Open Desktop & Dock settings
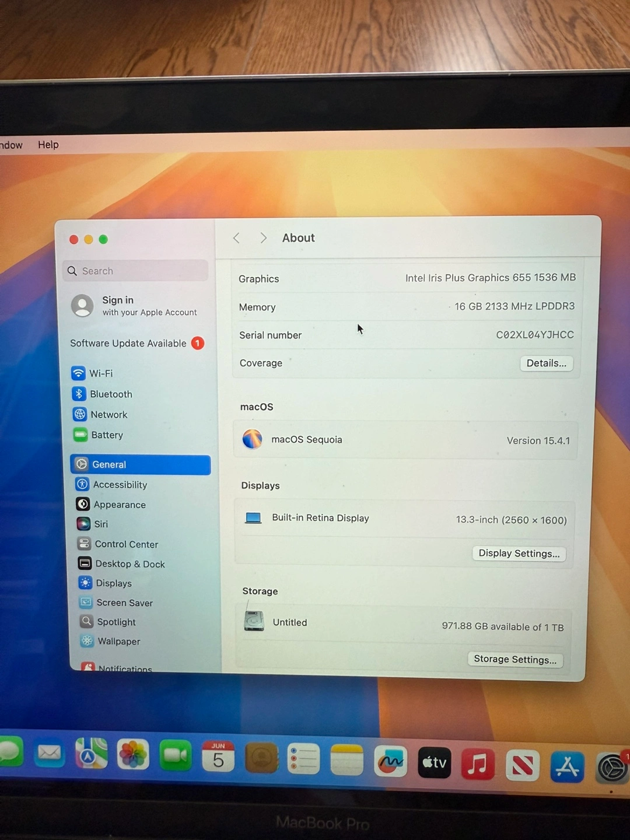This screenshot has width=630, height=840. click(121, 563)
